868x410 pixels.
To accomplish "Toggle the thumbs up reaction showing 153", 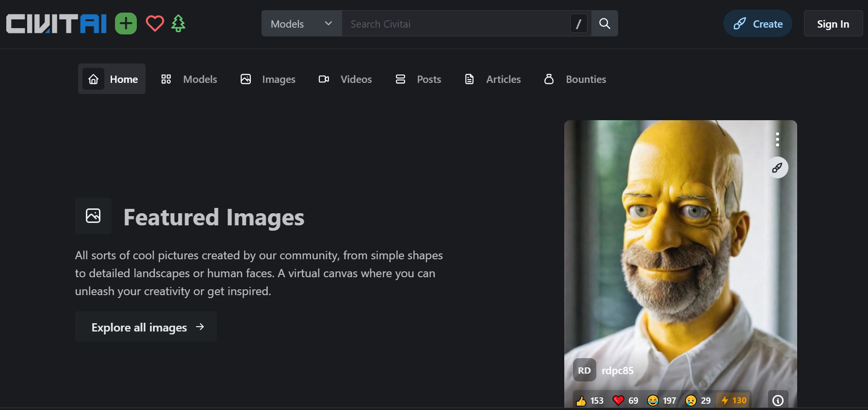I will [x=590, y=400].
